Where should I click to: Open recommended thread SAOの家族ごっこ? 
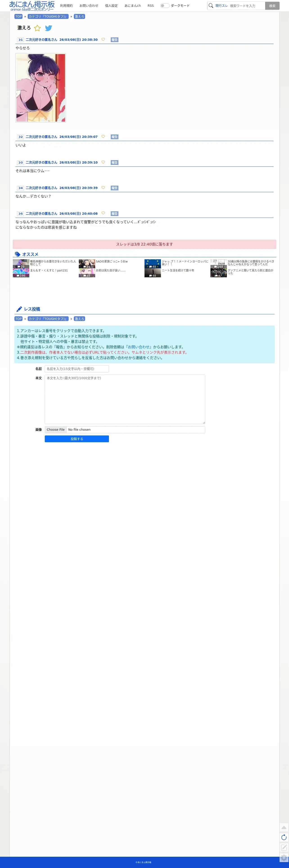click(112, 262)
